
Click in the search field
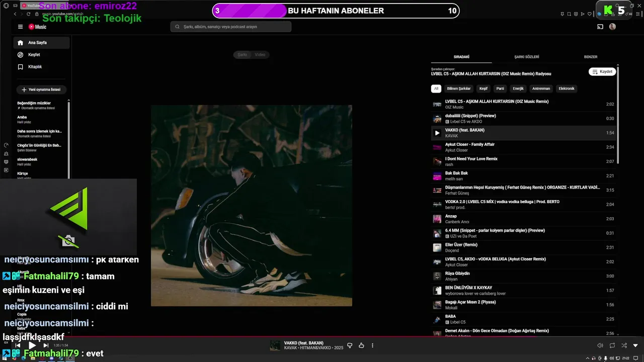[231, 27]
